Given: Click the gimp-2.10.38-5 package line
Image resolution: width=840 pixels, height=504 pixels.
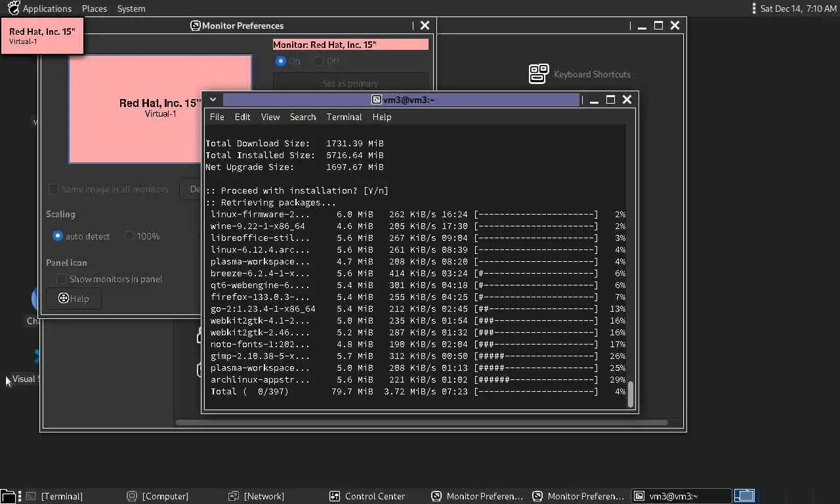Looking at the screenshot, I should pyautogui.click(x=417, y=356).
